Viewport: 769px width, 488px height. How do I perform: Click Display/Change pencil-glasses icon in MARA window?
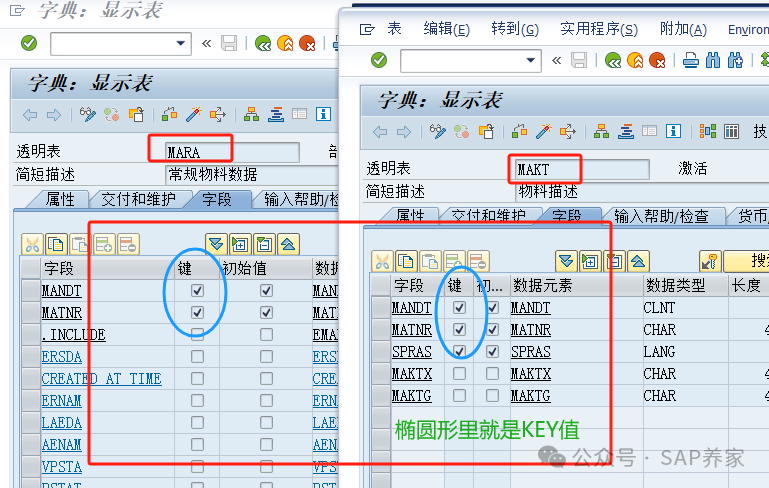pos(88,115)
